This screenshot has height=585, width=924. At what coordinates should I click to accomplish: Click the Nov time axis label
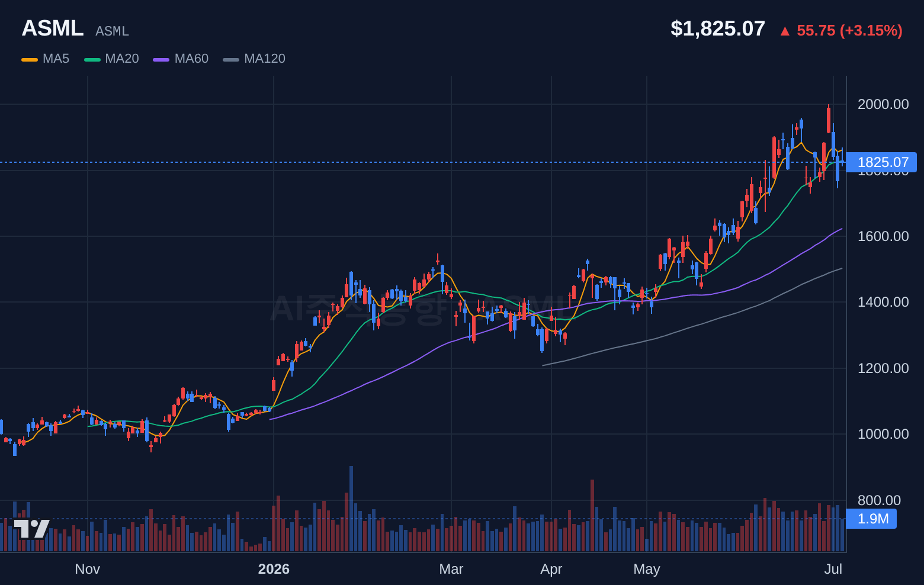(88, 569)
